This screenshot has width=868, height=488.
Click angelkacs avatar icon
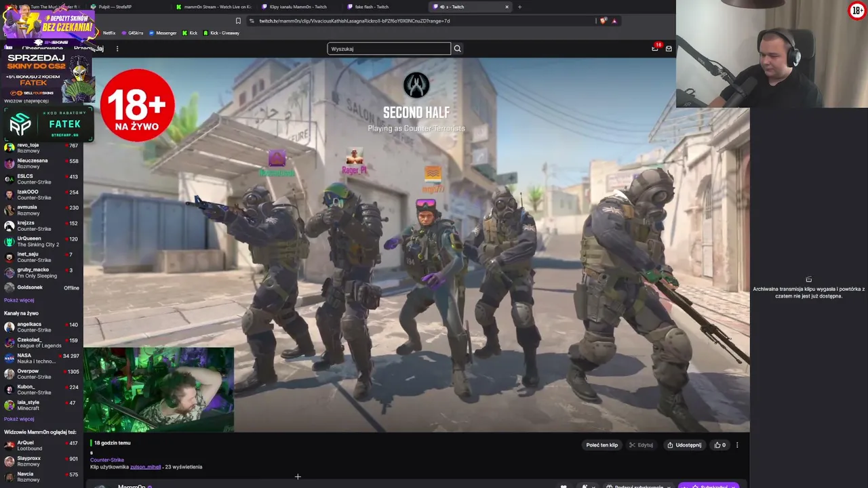click(9, 327)
